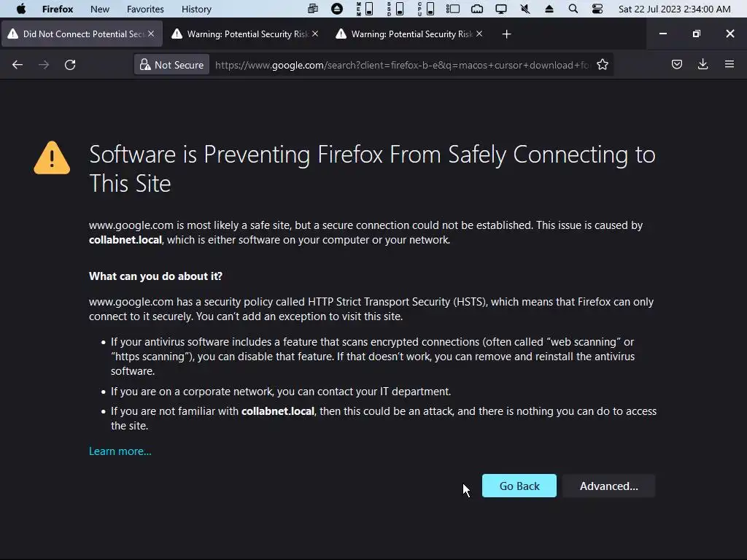Click the plain eject icon in menu bar
Image resolution: width=747 pixels, height=560 pixels.
tap(549, 9)
